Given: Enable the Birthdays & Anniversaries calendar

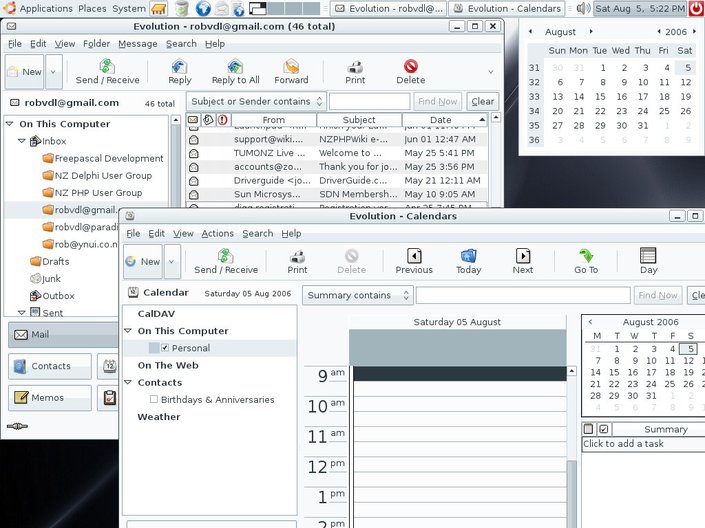Looking at the screenshot, I should (x=154, y=399).
